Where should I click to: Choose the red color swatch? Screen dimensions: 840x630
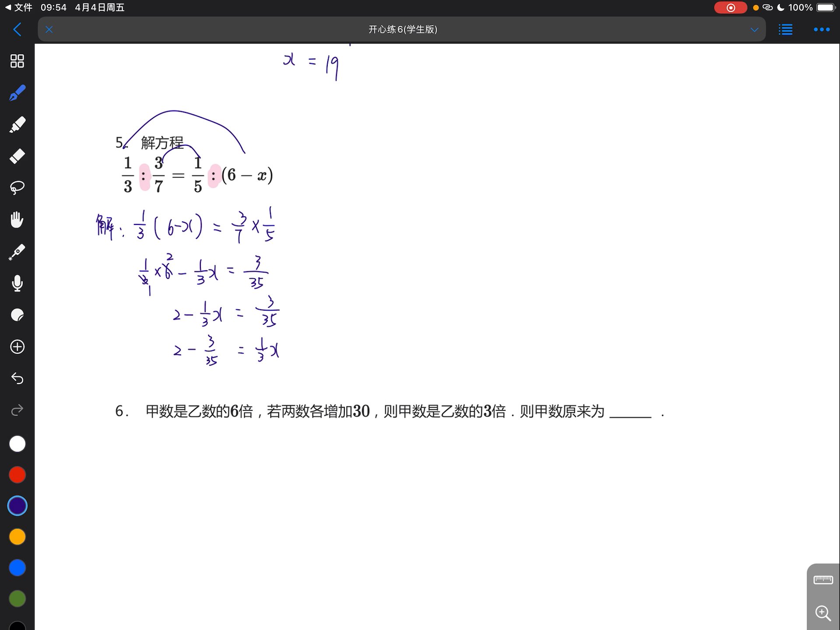pos(17,475)
